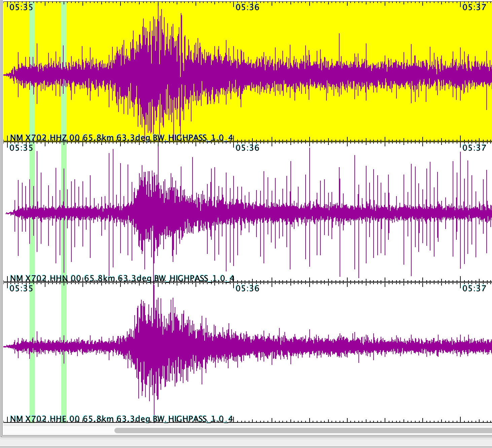Click the horizontal scrollbar thumb
Image resolution: width=492 pixels, height=448 pixels.
click(303, 431)
